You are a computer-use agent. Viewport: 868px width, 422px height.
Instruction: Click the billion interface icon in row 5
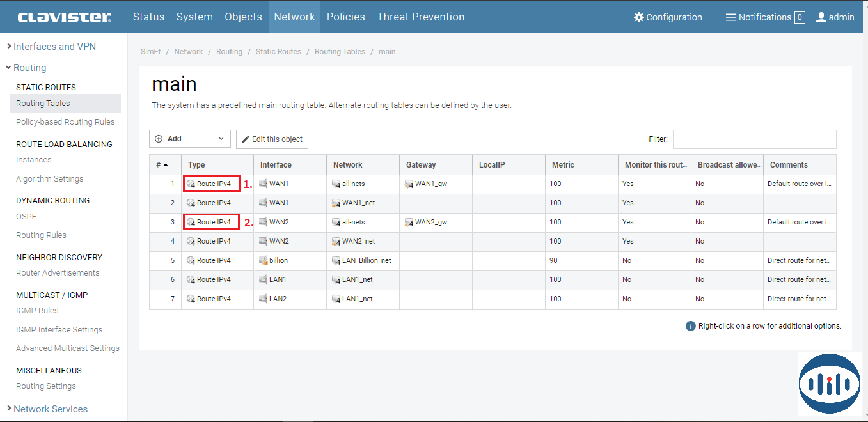pos(263,260)
